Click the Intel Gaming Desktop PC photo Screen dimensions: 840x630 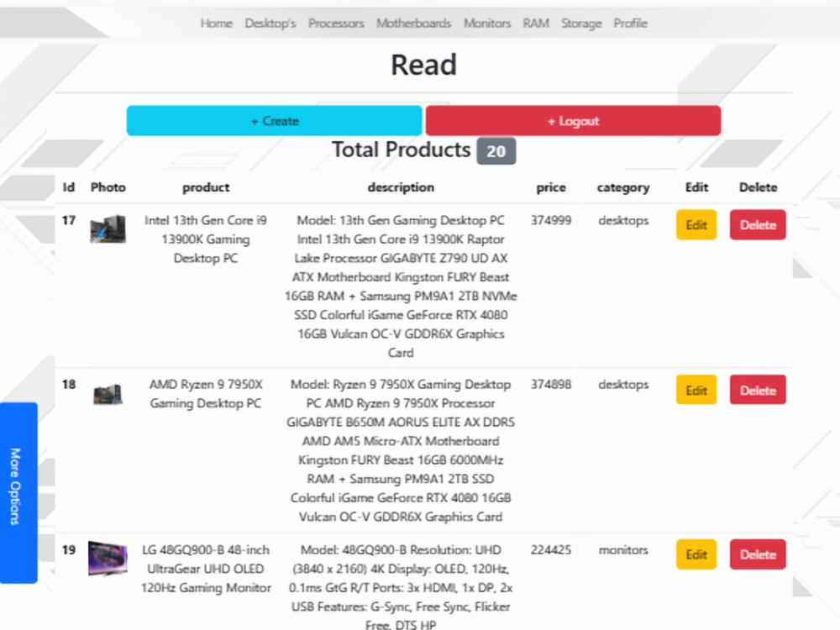108,228
